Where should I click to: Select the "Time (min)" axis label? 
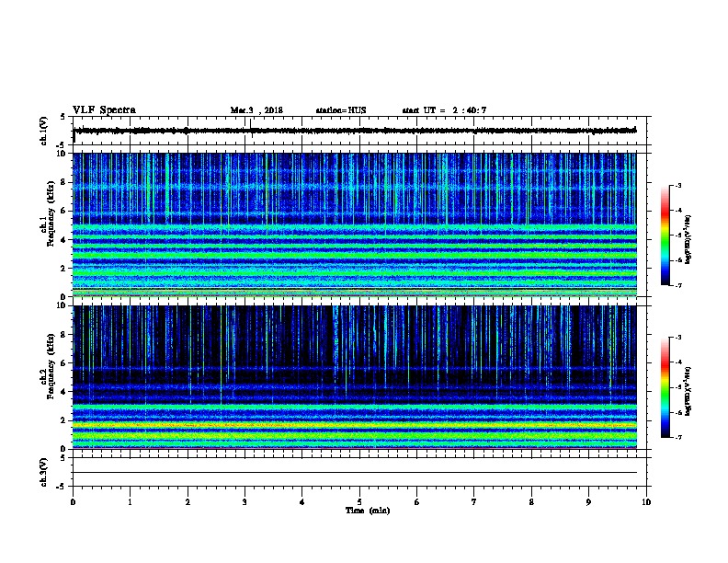pyautogui.click(x=368, y=511)
